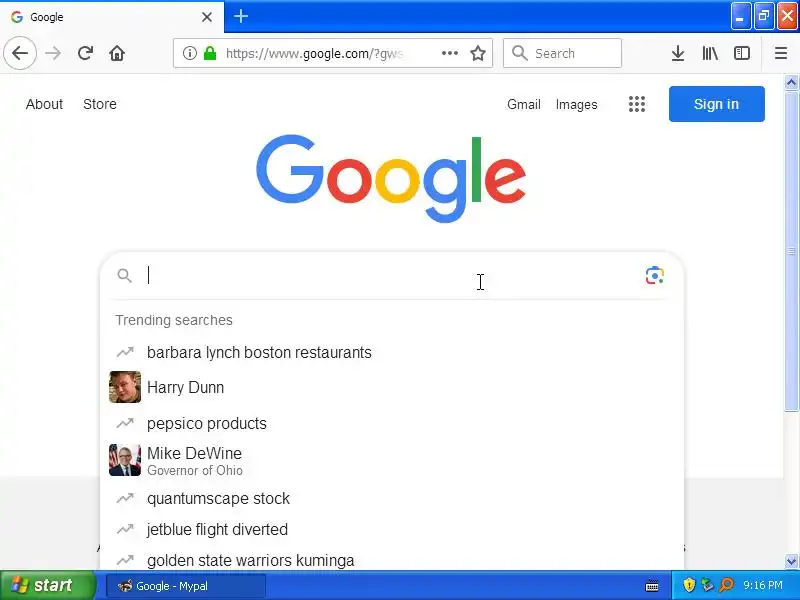Click trending arrow icon beside pepsico products

pos(125,423)
